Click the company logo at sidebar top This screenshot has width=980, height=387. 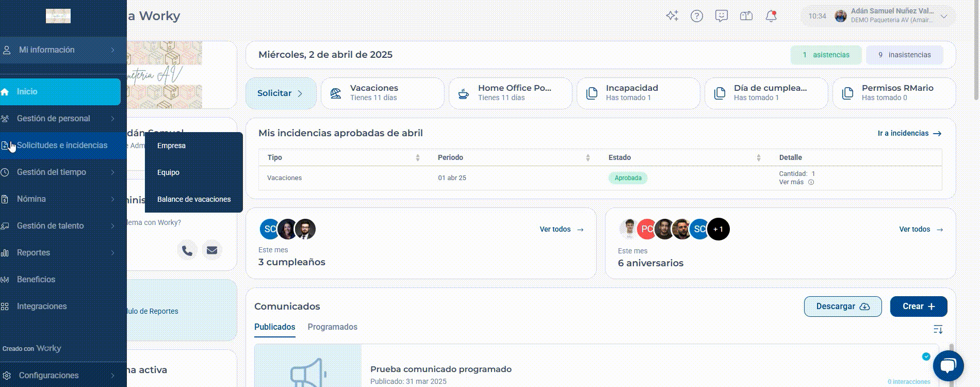point(58,16)
